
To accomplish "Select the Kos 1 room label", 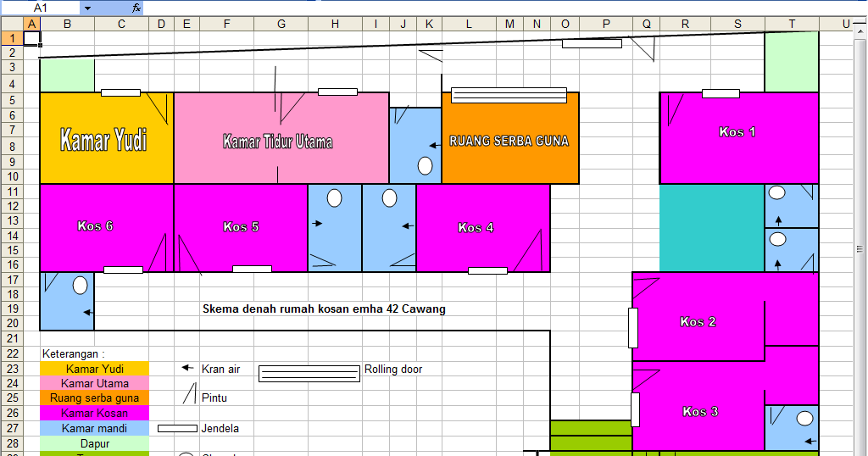I will (737, 131).
